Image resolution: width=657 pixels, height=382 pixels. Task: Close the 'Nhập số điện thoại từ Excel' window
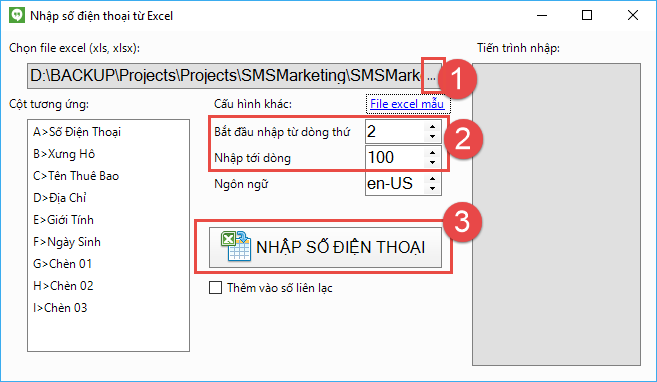click(633, 15)
